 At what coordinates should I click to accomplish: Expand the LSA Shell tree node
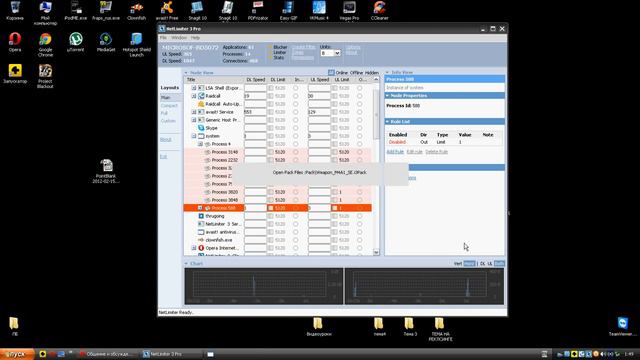194,88
